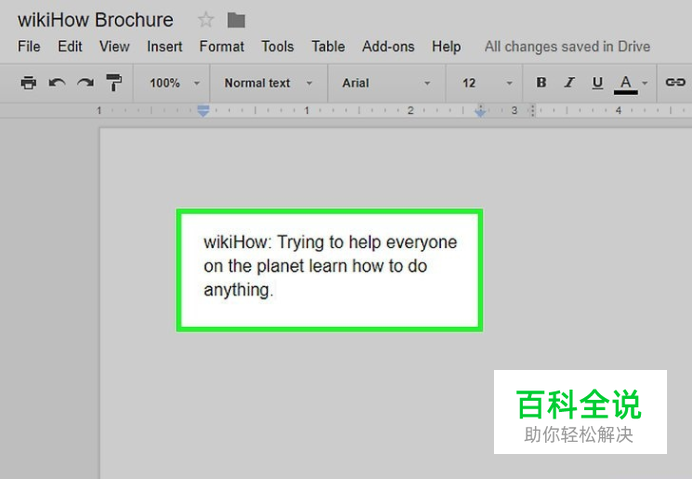Click the right indent marker on ruler
692x479 pixels.
point(480,111)
